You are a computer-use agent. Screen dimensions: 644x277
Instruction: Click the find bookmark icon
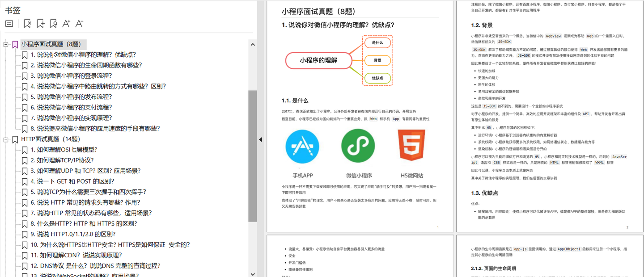(54, 24)
